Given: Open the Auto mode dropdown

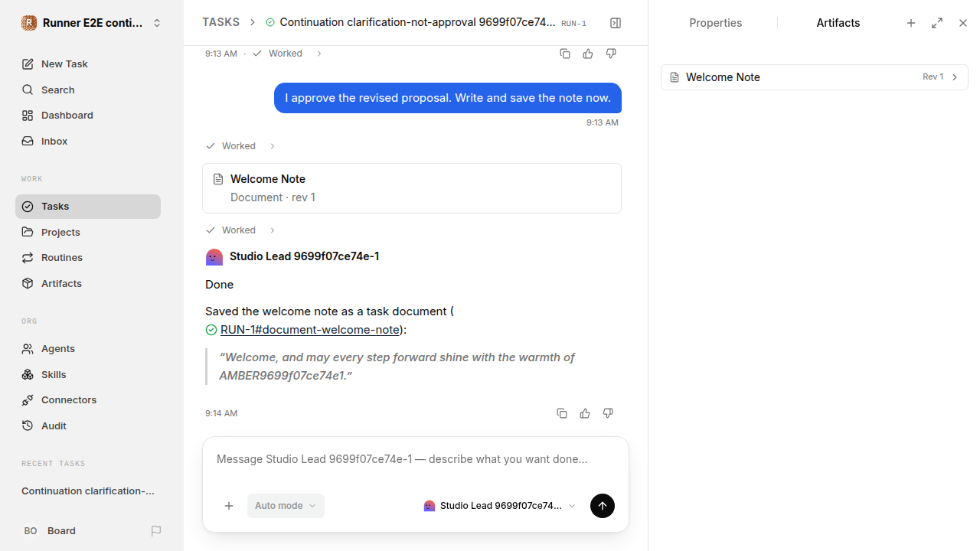Looking at the screenshot, I should pos(286,506).
